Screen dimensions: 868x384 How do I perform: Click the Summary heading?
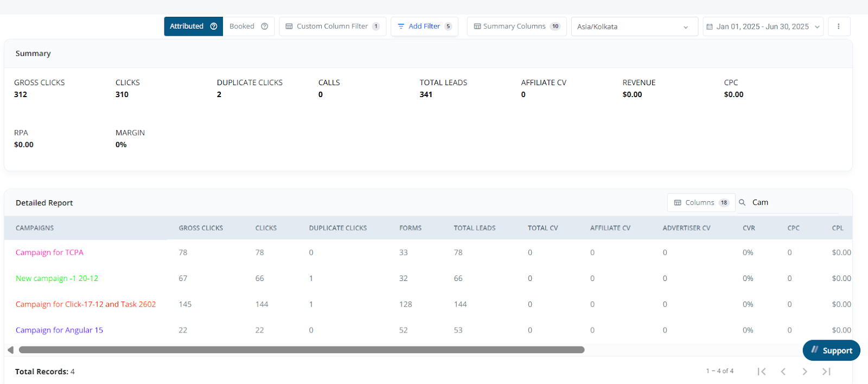tap(33, 53)
